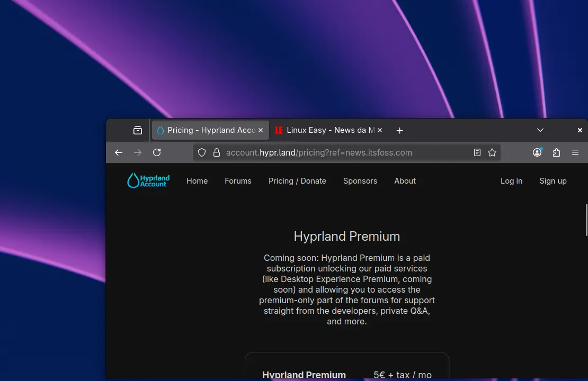The width and height of the screenshot is (588, 381).
Task: Open Firefox View from the tab bar
Action: pos(137,130)
